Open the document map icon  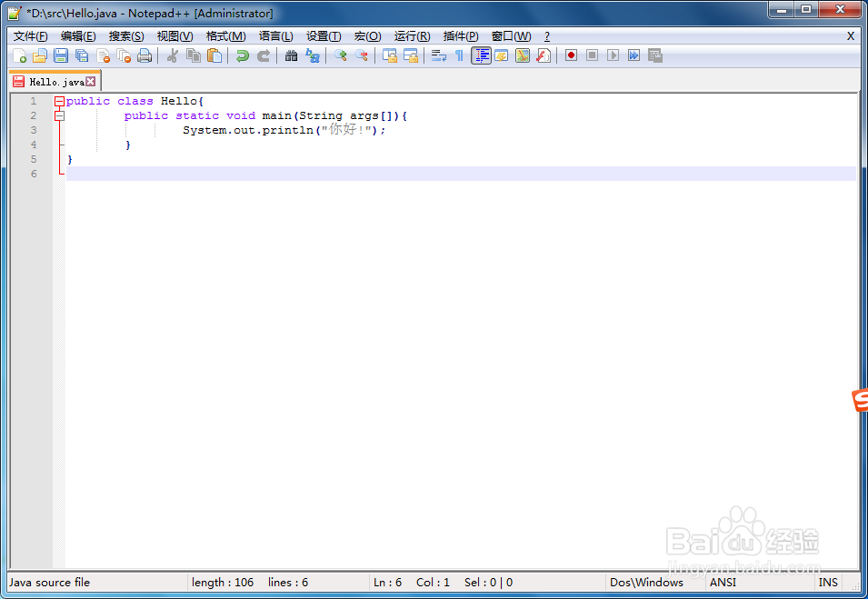(x=523, y=56)
